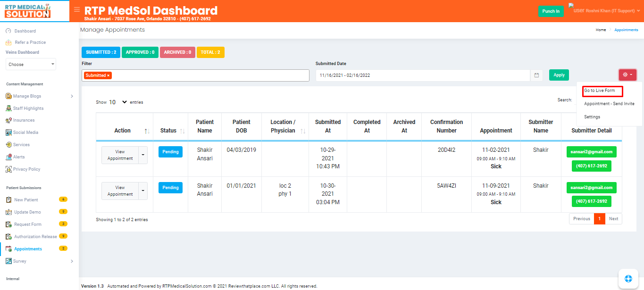Click the Appointments calendar icon in sidebar

(x=9, y=249)
